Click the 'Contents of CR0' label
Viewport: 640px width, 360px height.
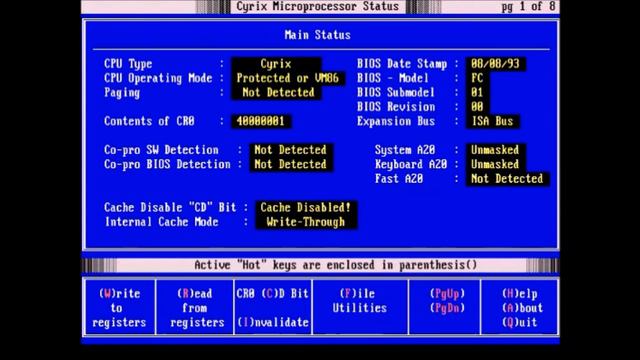149,121
